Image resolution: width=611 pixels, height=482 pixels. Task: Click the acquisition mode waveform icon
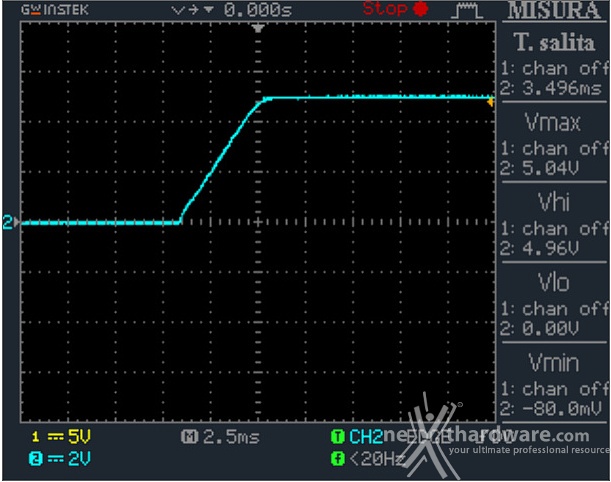(x=467, y=11)
